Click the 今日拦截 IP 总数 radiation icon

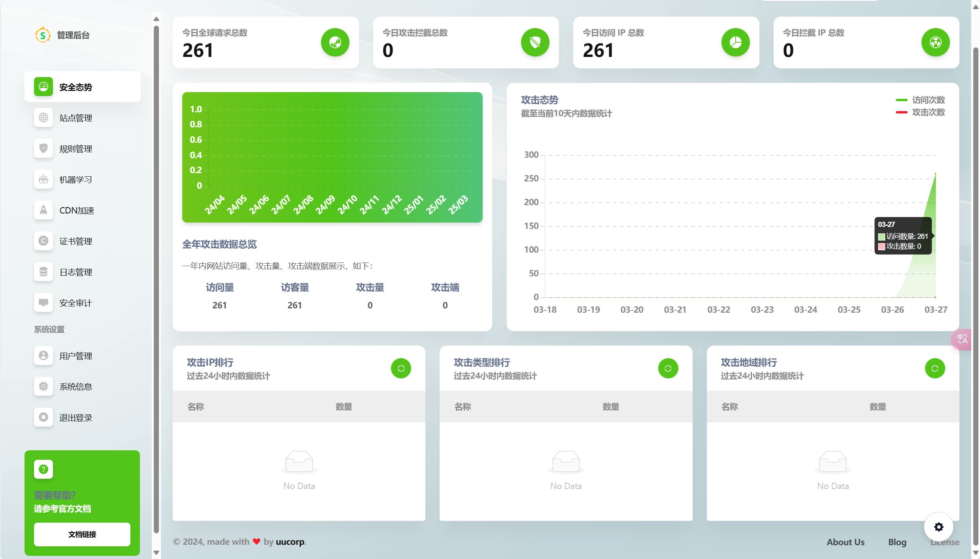tap(936, 42)
